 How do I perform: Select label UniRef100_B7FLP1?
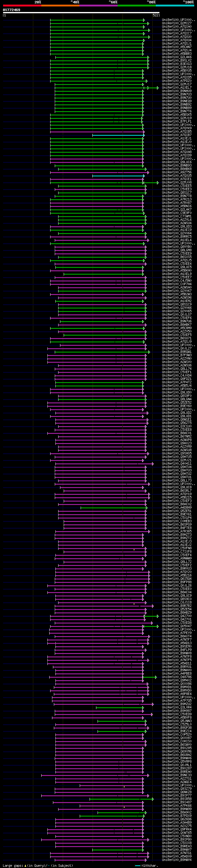[176, 121]
